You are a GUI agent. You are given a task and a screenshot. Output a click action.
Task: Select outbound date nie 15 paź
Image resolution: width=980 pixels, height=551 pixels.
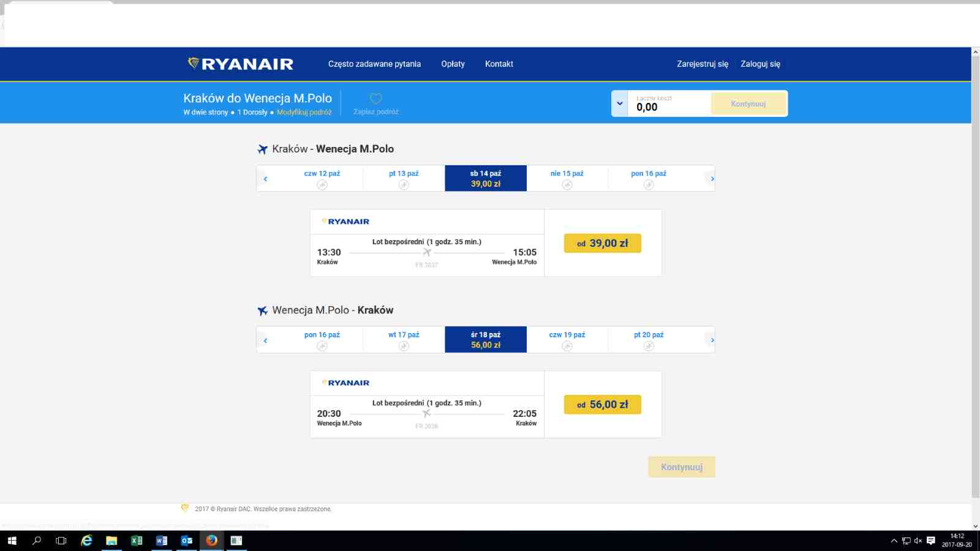coord(567,178)
